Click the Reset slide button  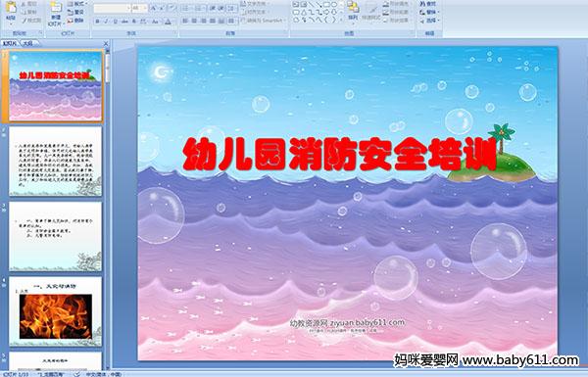[x=75, y=12]
